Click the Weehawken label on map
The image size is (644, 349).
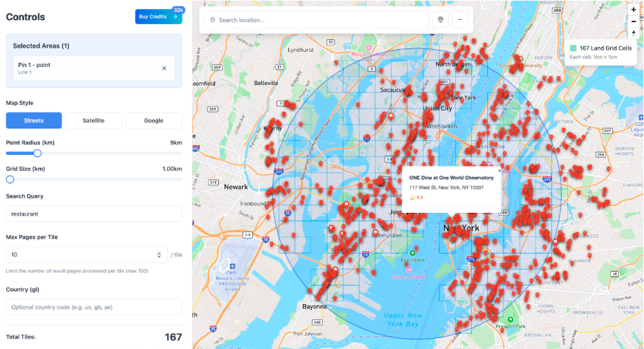442,126
